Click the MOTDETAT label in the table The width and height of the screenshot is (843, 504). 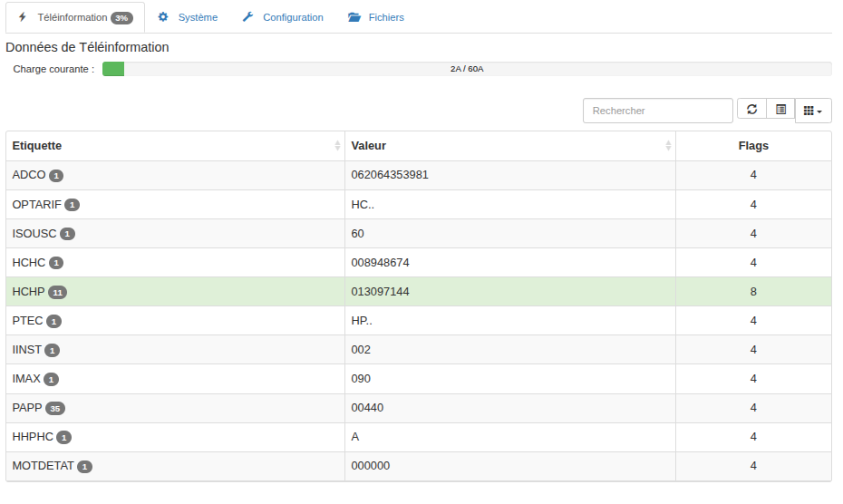click(x=43, y=466)
